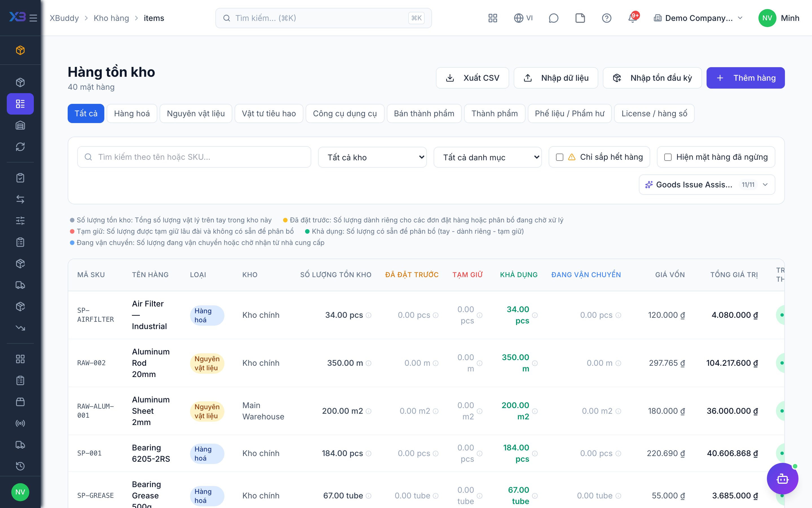812x508 pixels.
Task: Open the Tất cả kho dropdown
Action: point(372,157)
